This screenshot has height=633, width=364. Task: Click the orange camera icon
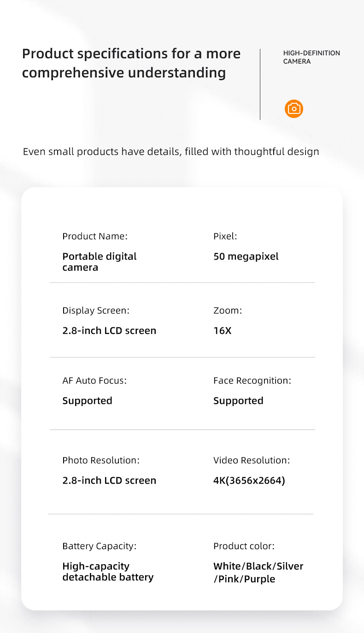coord(294,108)
